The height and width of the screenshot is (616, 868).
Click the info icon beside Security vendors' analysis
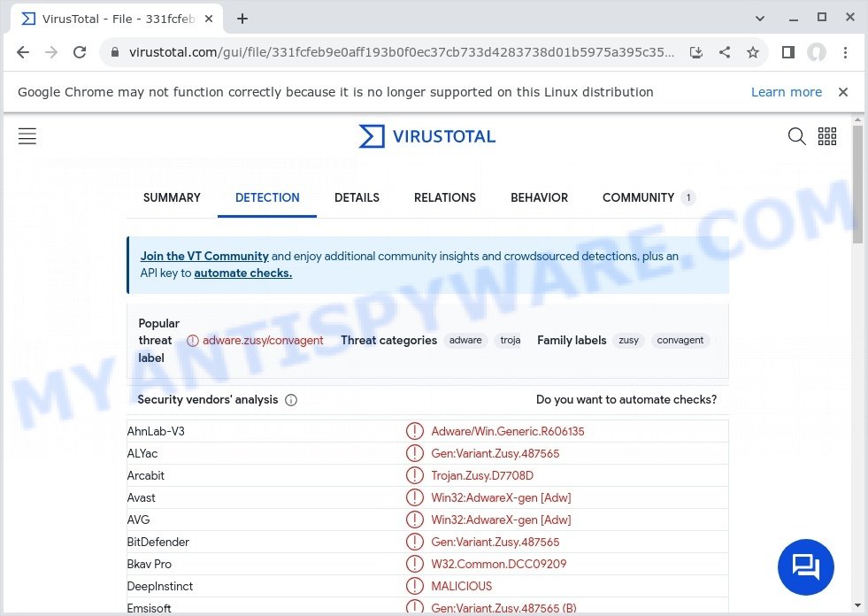(291, 400)
